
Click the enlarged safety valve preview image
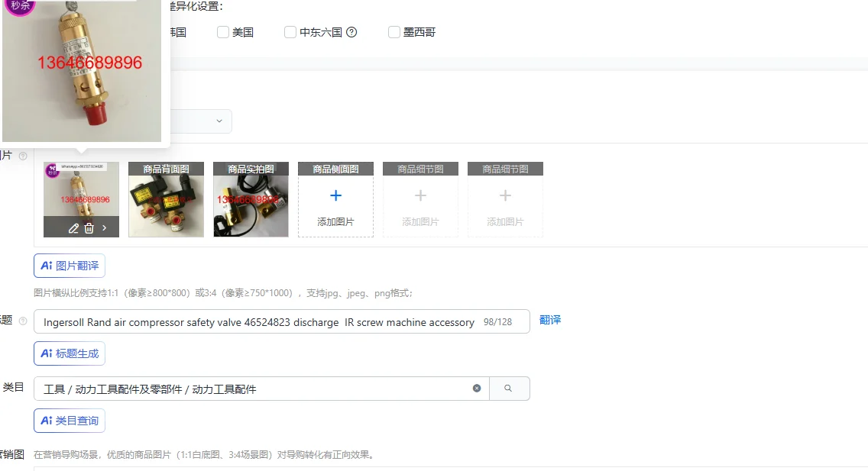tap(82, 71)
